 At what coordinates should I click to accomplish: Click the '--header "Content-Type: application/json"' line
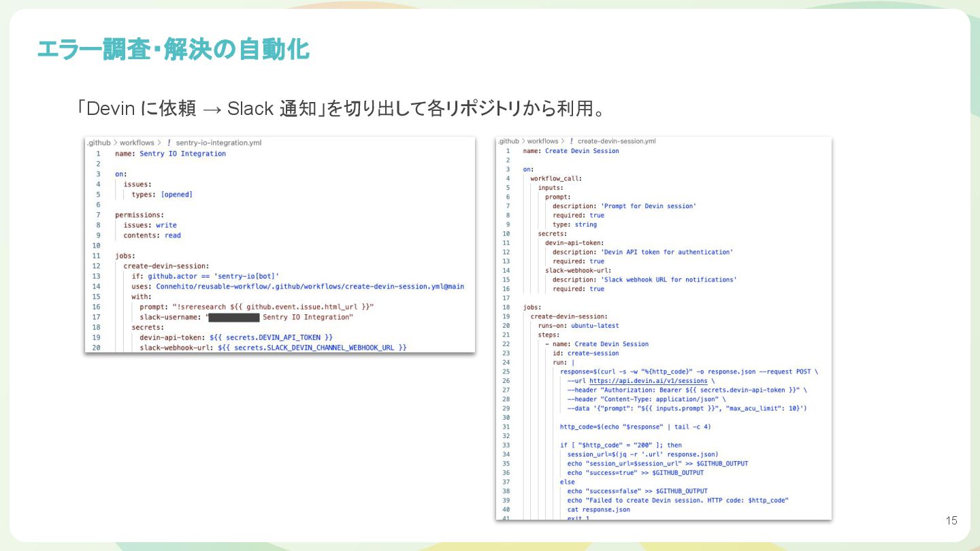pos(647,399)
